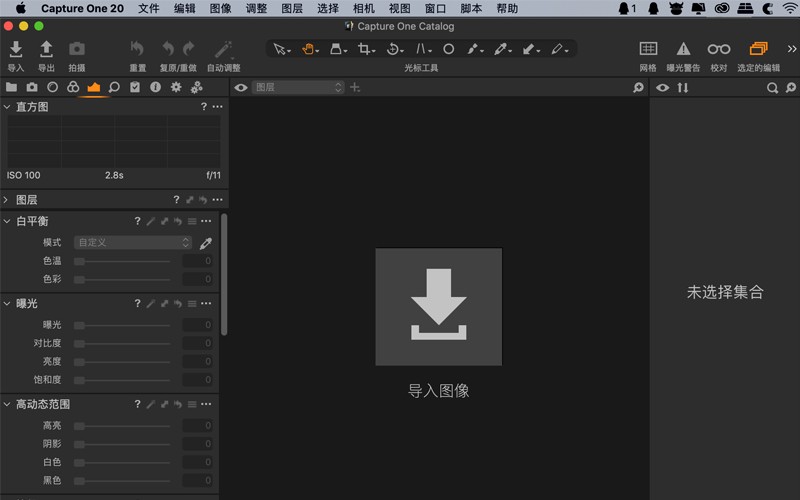Collapse the White Balance (白平衡) panel
The width and height of the screenshot is (800, 500).
pos(7,221)
